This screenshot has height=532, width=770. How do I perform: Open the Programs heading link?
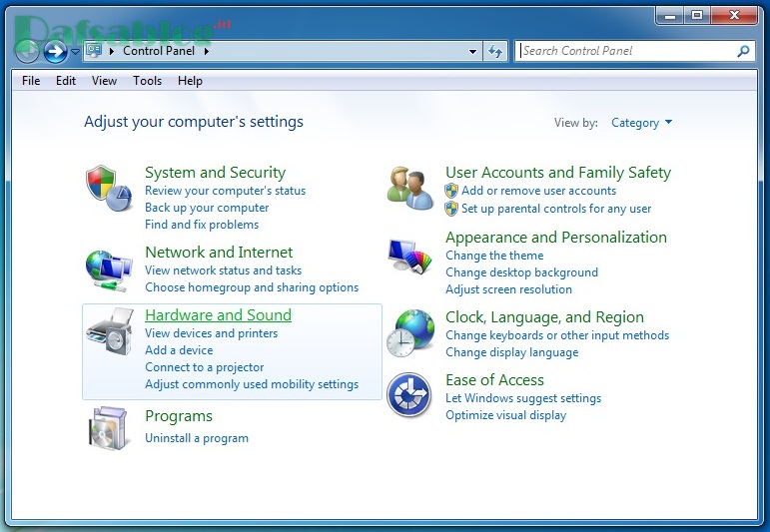(179, 416)
